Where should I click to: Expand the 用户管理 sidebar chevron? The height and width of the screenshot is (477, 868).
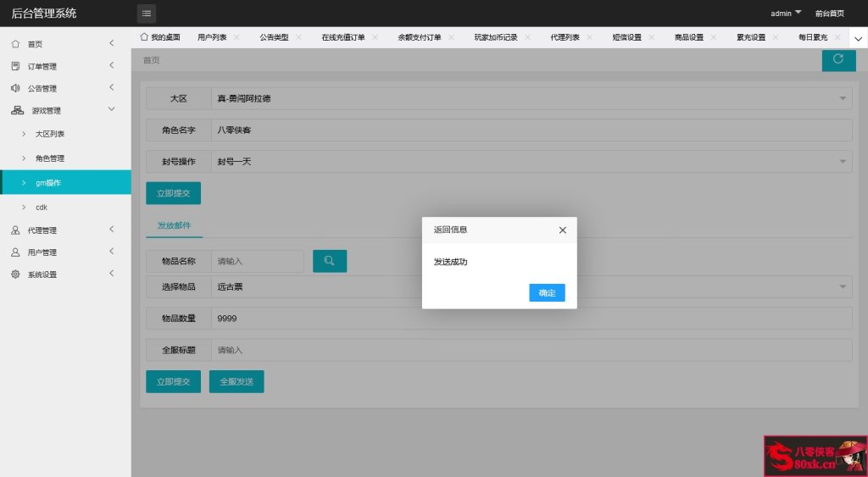[112, 252]
